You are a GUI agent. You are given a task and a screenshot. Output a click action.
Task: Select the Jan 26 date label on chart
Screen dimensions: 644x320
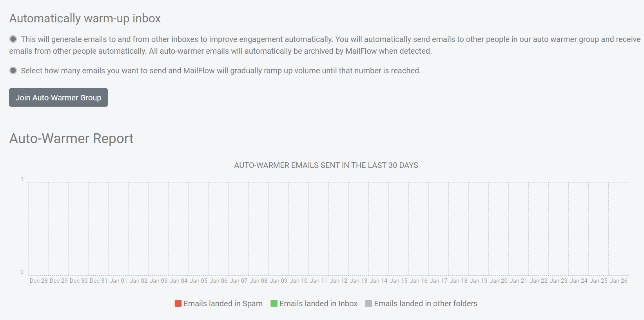point(618,281)
